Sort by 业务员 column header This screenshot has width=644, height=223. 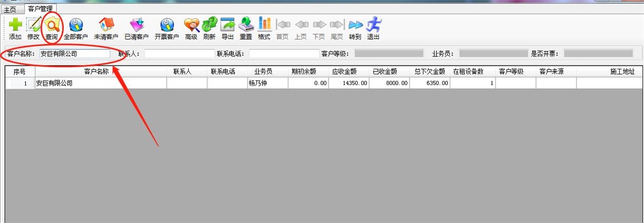coord(268,72)
